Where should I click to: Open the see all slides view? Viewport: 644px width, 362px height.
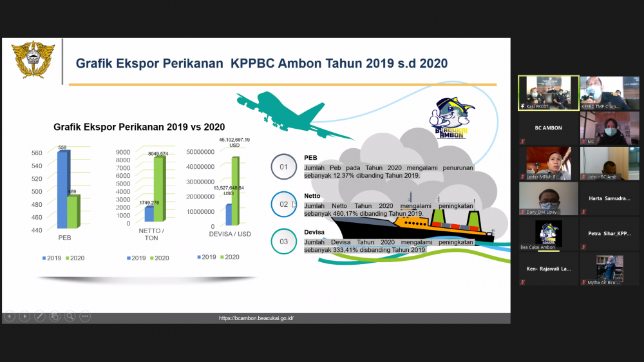55,316
